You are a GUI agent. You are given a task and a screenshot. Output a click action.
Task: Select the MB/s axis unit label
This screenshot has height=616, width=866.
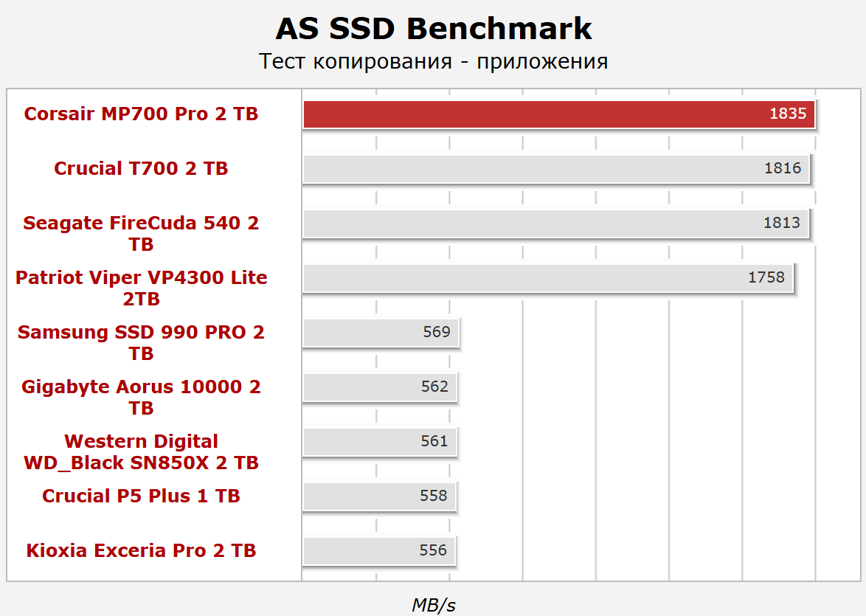click(x=433, y=606)
